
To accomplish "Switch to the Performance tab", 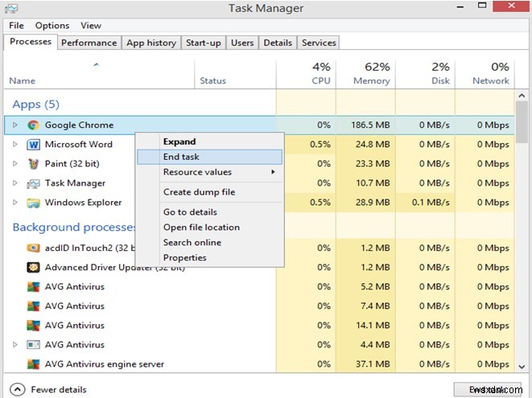I will click(89, 43).
